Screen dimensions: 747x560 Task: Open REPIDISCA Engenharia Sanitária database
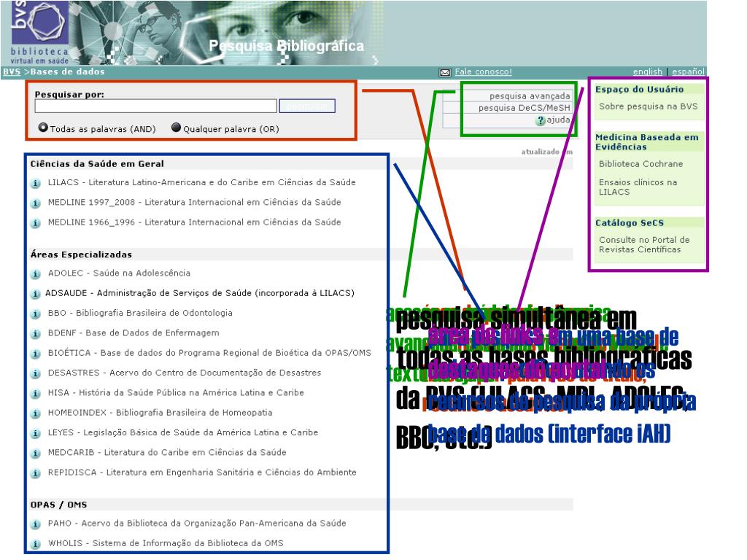[202, 472]
